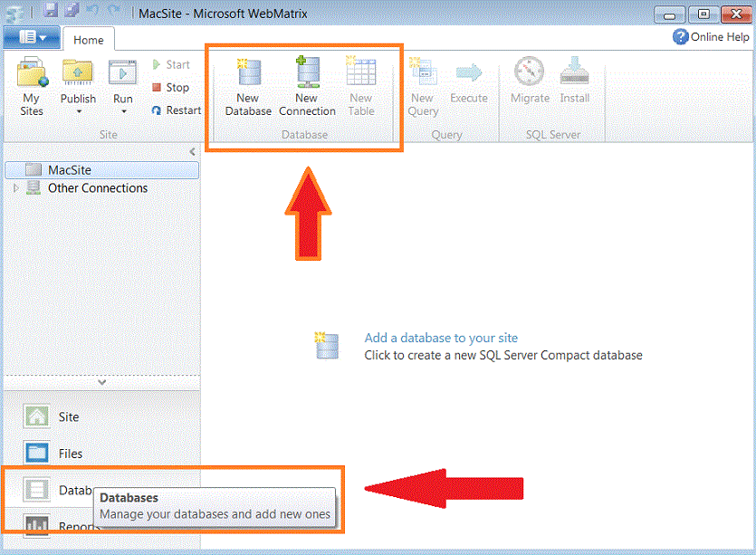Open the Publish dropdown arrow
756x555 pixels.
pos(79,112)
